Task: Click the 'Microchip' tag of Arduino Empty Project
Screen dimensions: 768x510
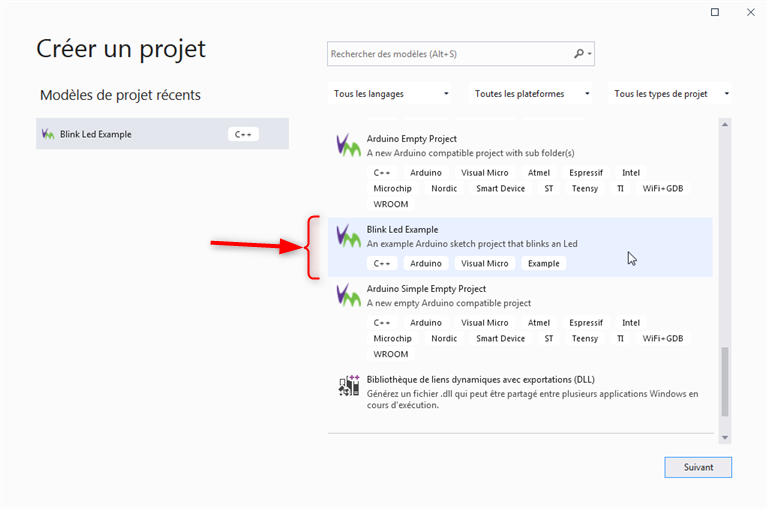Action: click(392, 188)
